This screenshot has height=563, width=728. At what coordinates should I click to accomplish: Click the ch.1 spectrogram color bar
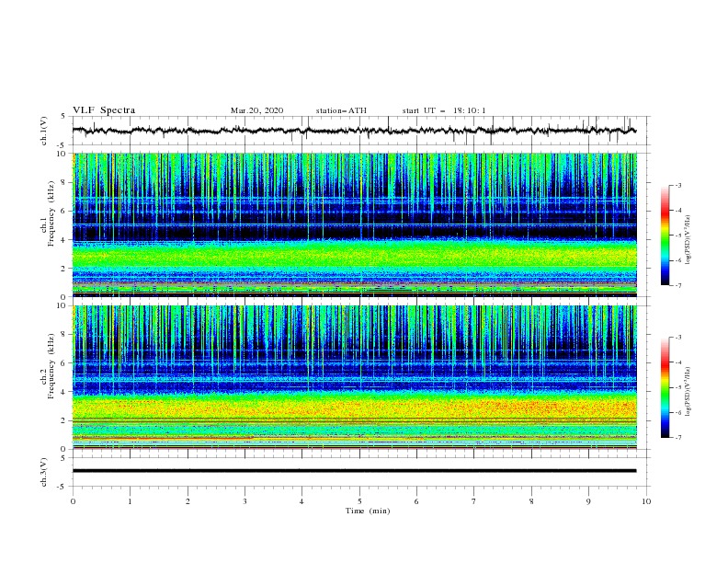tap(665, 236)
